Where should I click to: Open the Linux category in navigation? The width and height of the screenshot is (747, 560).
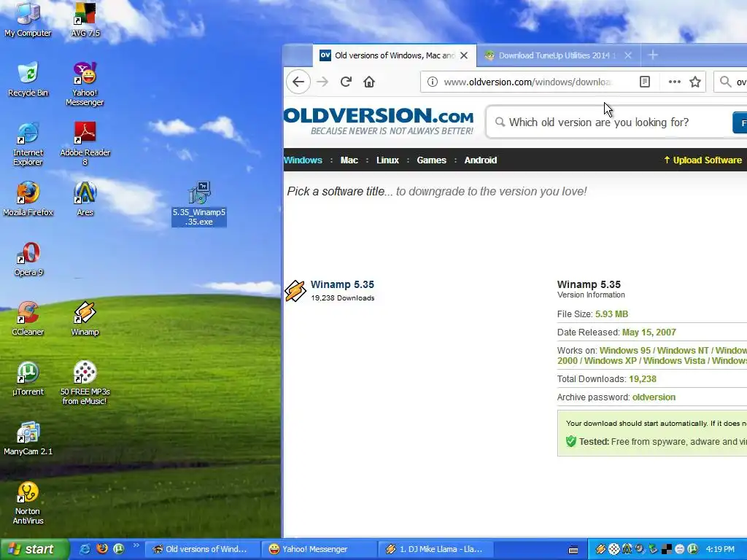(387, 160)
